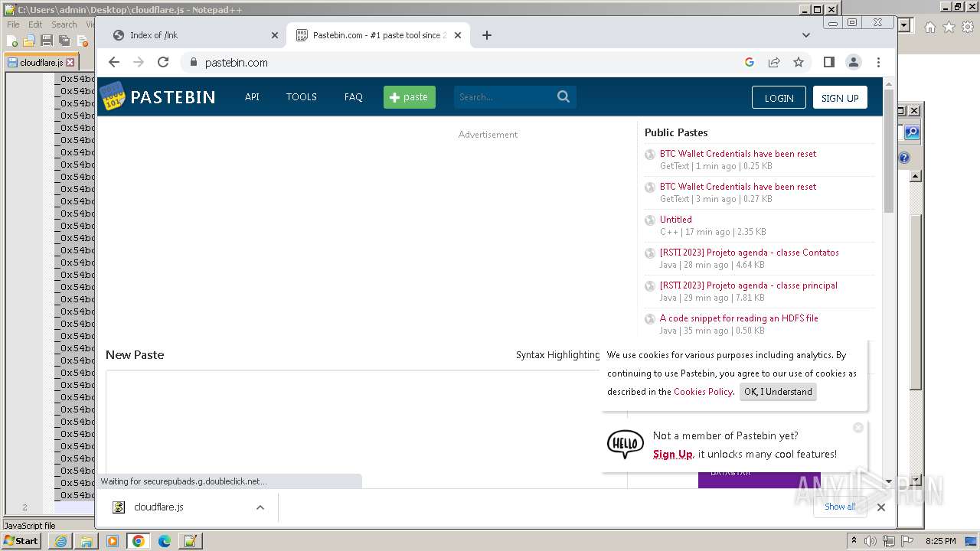Expand Chrome tab search dropdown
Viewport: 980px width, 551px height.
coord(805,35)
